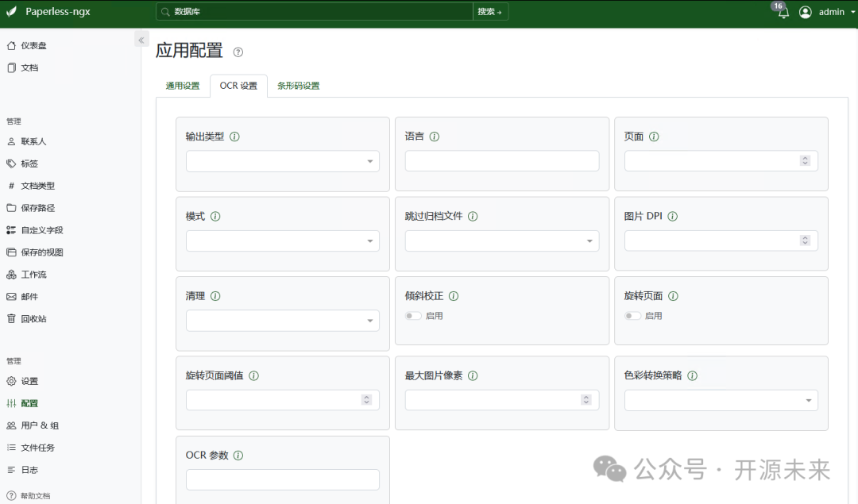Open the 回收站 (trash) section
This screenshot has width=858, height=504.
tap(34, 318)
